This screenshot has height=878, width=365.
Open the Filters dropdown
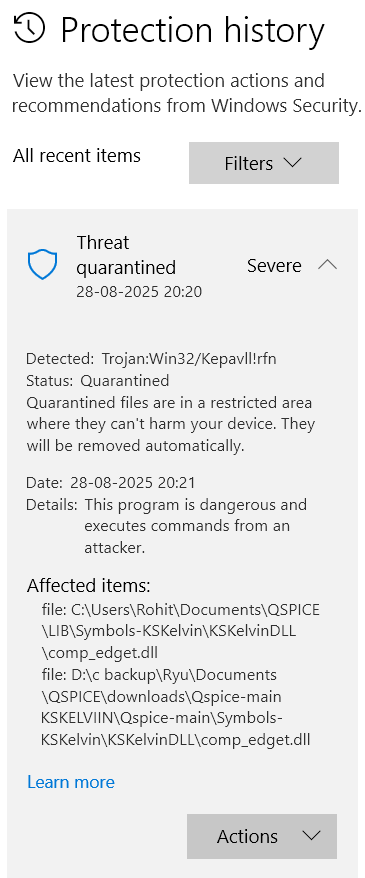[x=264, y=163]
